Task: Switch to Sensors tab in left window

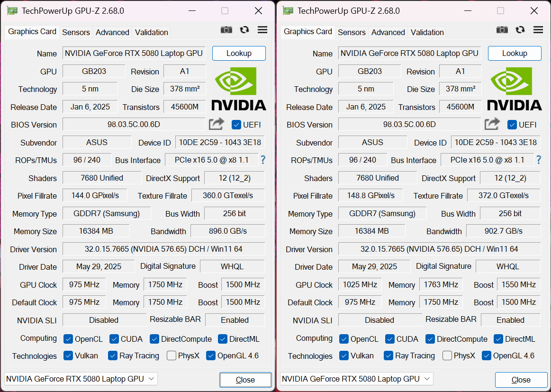Action: pyautogui.click(x=76, y=32)
